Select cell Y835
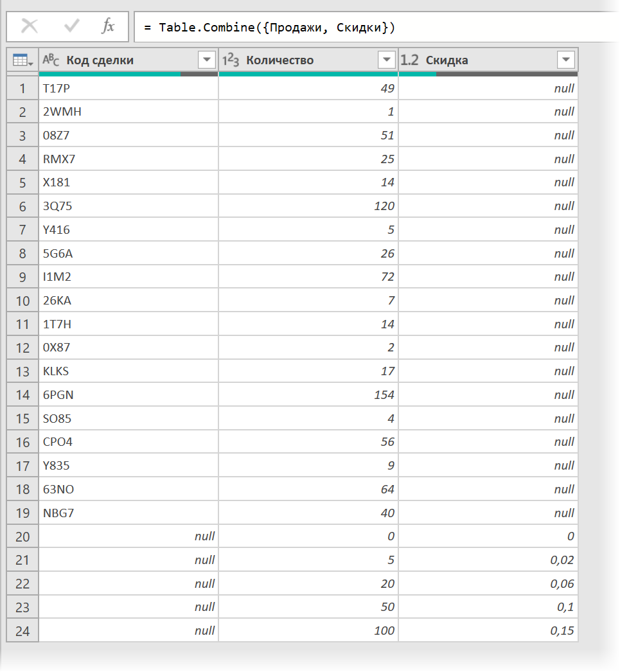The height and width of the screenshot is (672, 620). 128,465
